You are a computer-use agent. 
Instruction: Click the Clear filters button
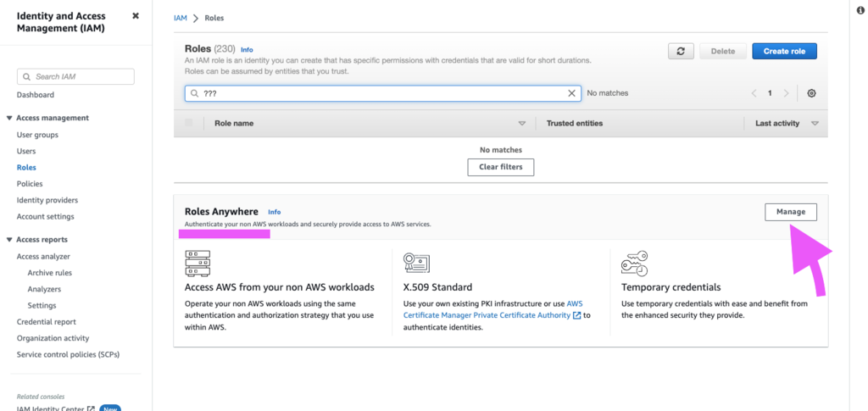(x=500, y=167)
